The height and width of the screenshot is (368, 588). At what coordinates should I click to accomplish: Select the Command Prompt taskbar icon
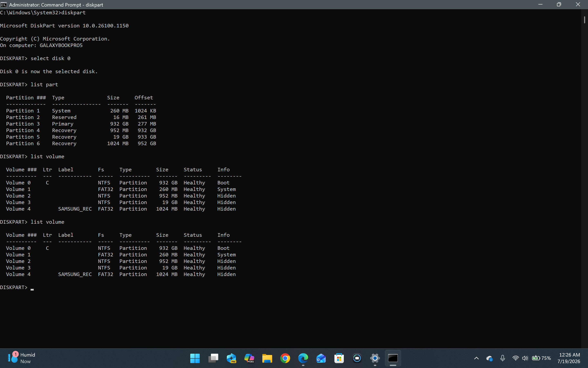click(x=393, y=358)
